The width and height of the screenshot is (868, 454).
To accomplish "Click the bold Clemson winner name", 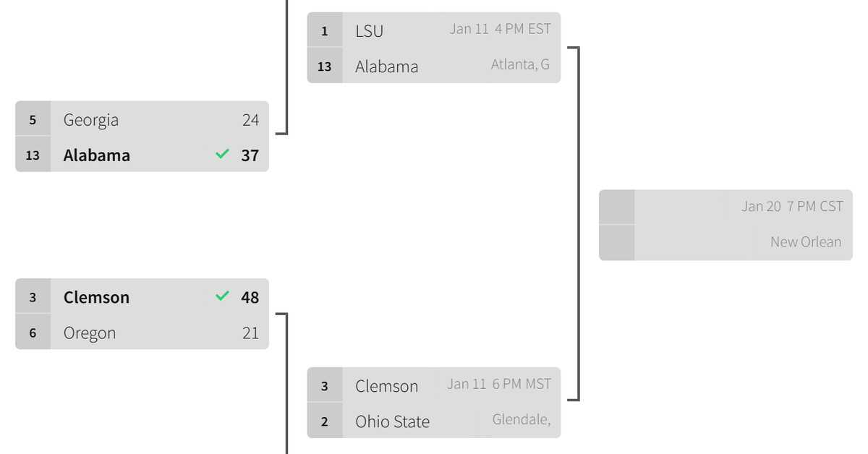I will (x=96, y=297).
